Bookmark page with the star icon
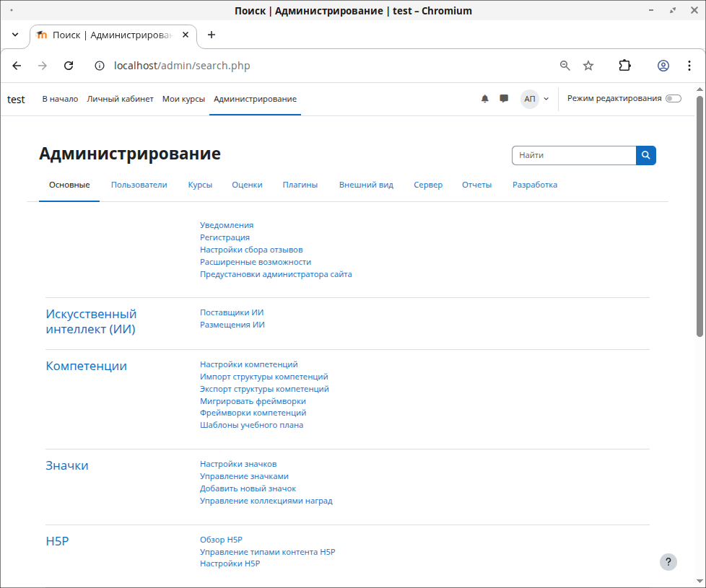Screen dimensions: 706x588 coord(588,66)
